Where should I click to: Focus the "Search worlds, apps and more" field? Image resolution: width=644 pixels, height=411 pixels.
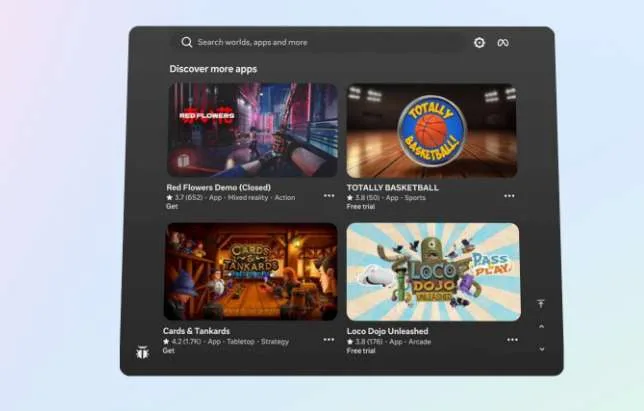click(x=318, y=42)
